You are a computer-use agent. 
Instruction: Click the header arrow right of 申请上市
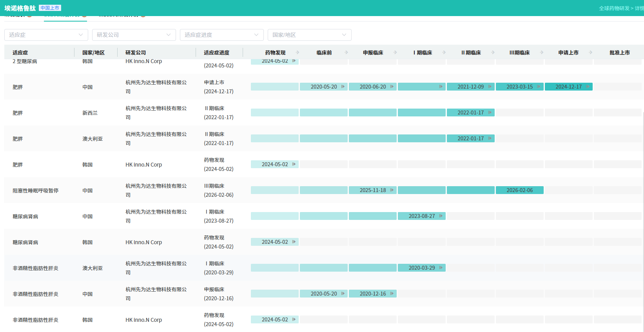(590, 53)
